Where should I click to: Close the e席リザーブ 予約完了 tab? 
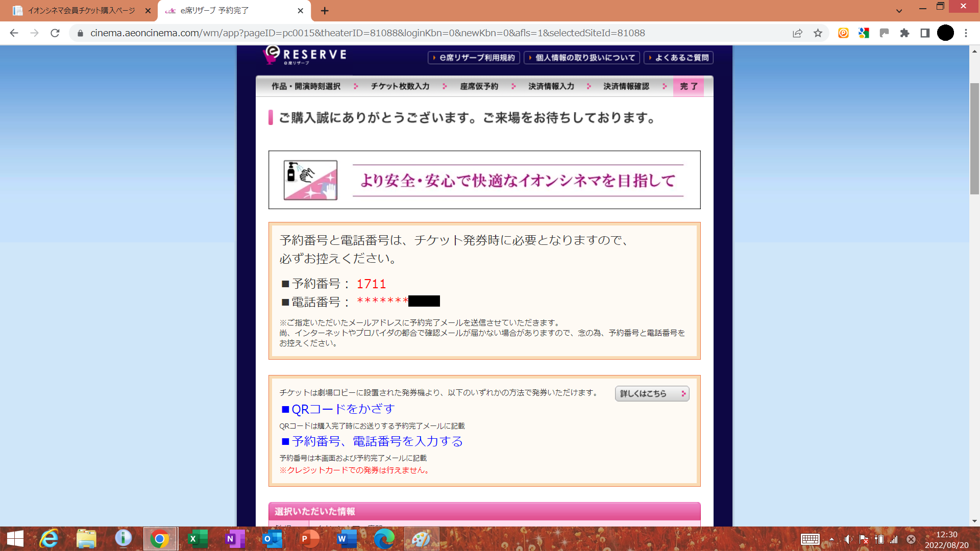pos(300,11)
